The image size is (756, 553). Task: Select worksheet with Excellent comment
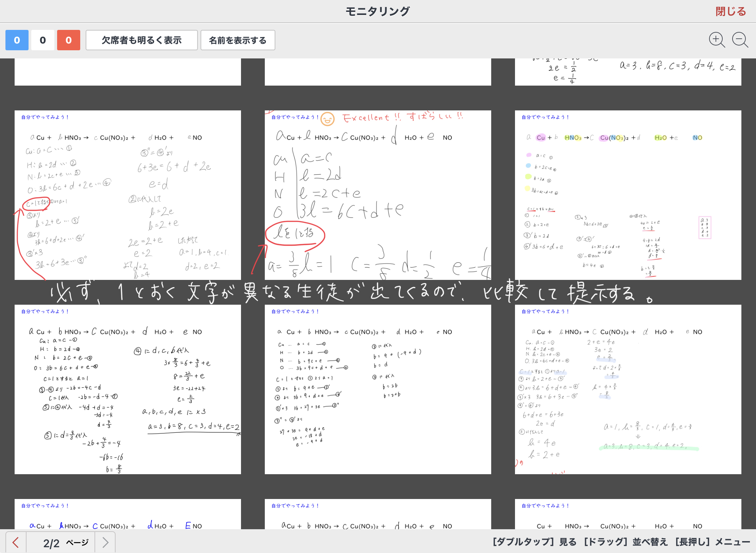point(378,195)
